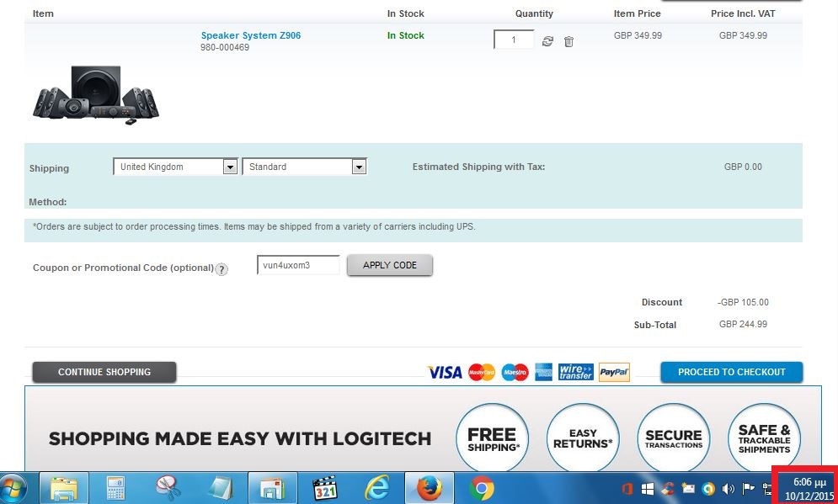This screenshot has width=838, height=504.
Task: Click the wire transfer logo
Action: 575,372
